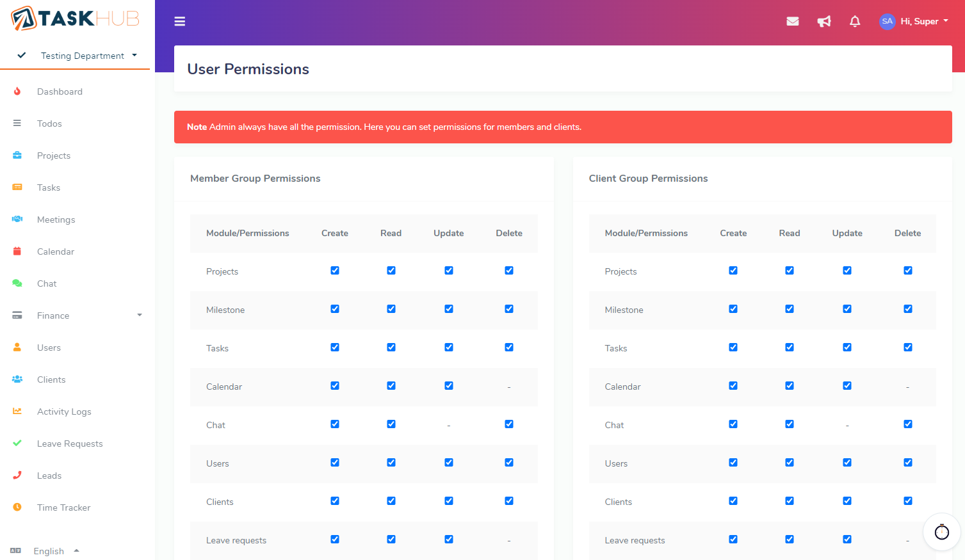Uncheck Client group Users Update checkbox
This screenshot has height=560, width=965.
tap(847, 463)
